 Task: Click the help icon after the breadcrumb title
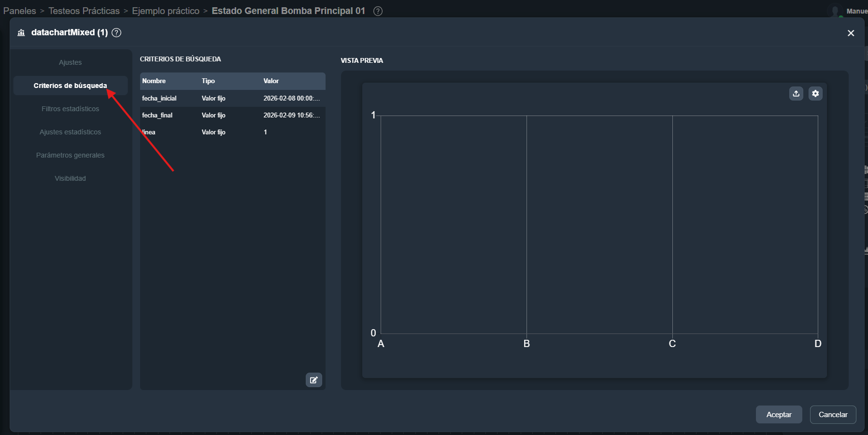click(378, 11)
